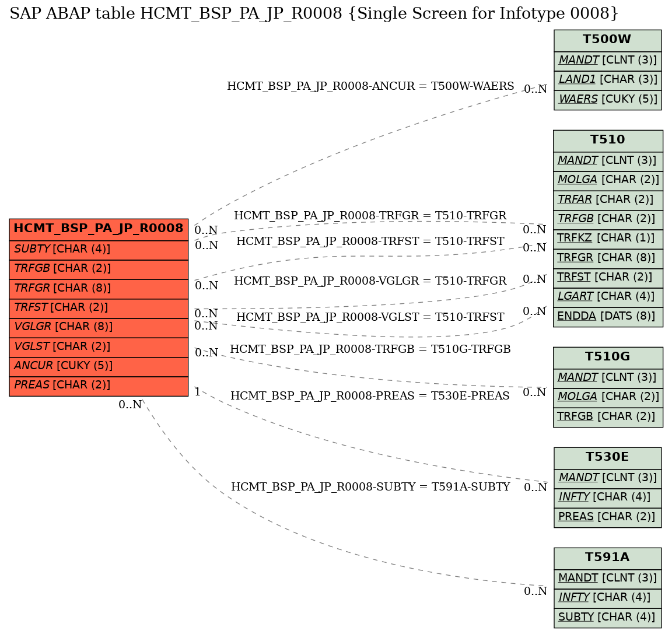672x634 pixels.
Task: Click 0..N cardinality beside T510G table
Action: pos(534,393)
